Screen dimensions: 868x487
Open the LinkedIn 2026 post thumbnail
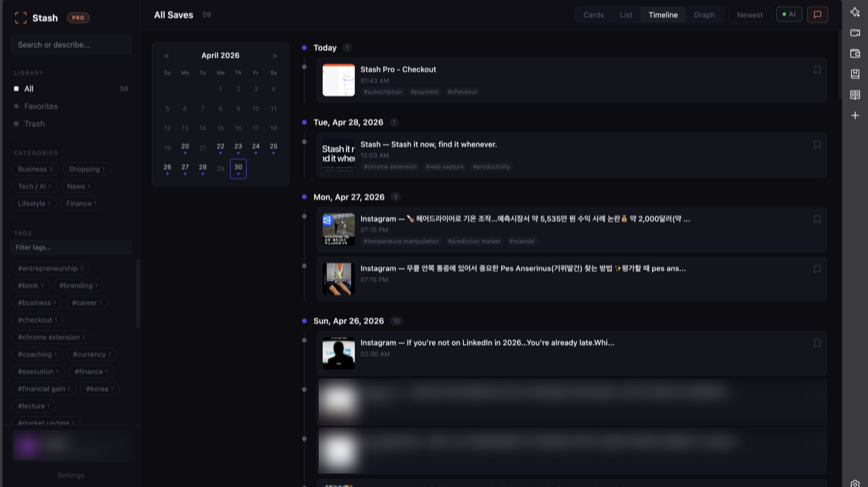point(338,353)
